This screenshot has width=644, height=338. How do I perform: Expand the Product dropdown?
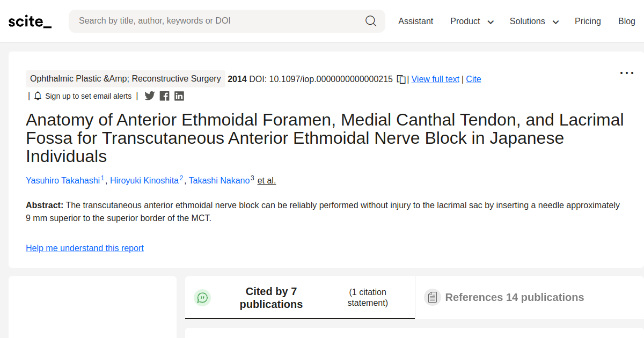[472, 21]
